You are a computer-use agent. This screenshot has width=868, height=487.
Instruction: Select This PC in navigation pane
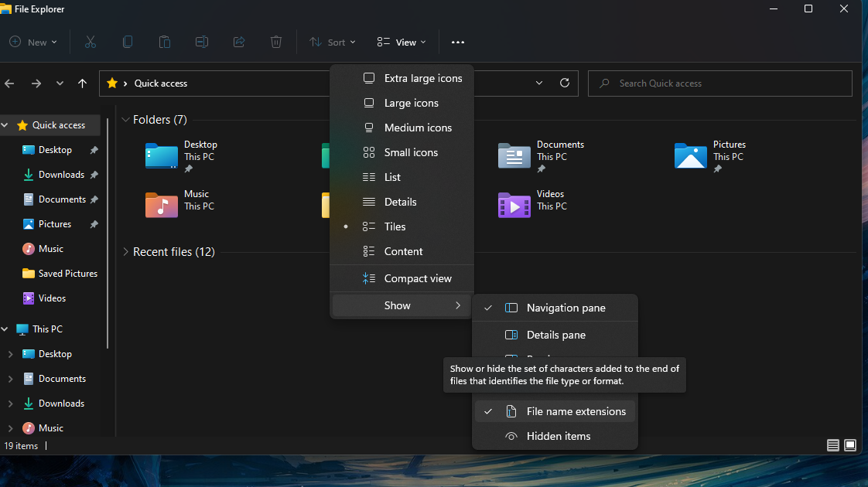40,329
